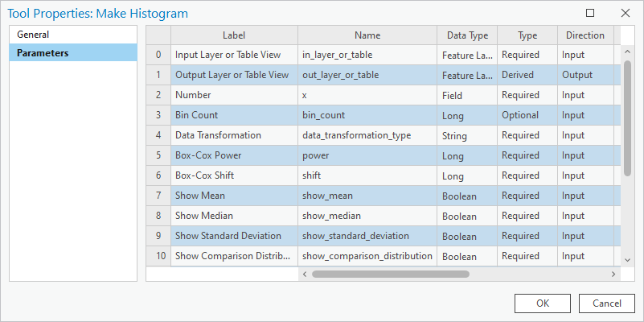Image resolution: width=644 pixels, height=322 pixels.
Task: Click the horizontal scrollbar right arrow
Action: [613, 274]
